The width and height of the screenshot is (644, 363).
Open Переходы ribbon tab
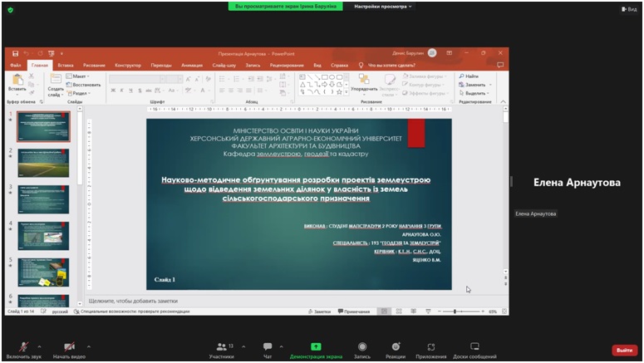pyautogui.click(x=161, y=66)
